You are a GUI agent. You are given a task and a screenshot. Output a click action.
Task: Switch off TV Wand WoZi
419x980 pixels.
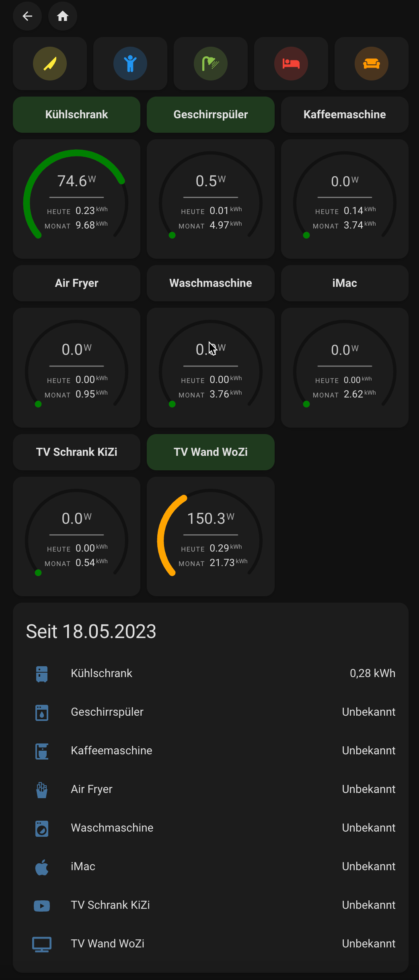211,452
